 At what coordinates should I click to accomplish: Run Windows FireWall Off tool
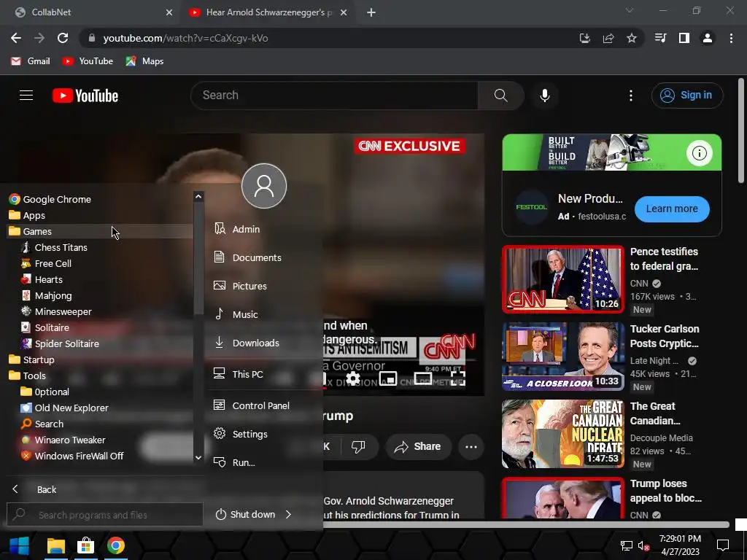pos(79,456)
